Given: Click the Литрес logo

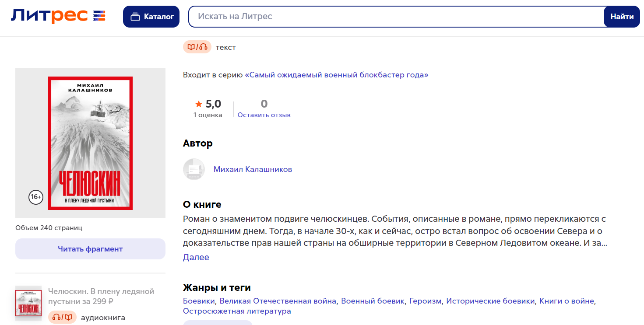Looking at the screenshot, I should coord(58,17).
